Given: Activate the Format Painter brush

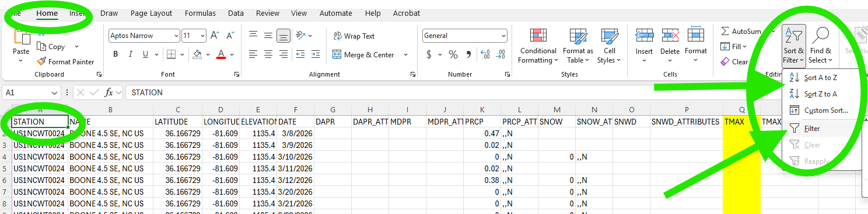Looking at the screenshot, I should click(41, 61).
